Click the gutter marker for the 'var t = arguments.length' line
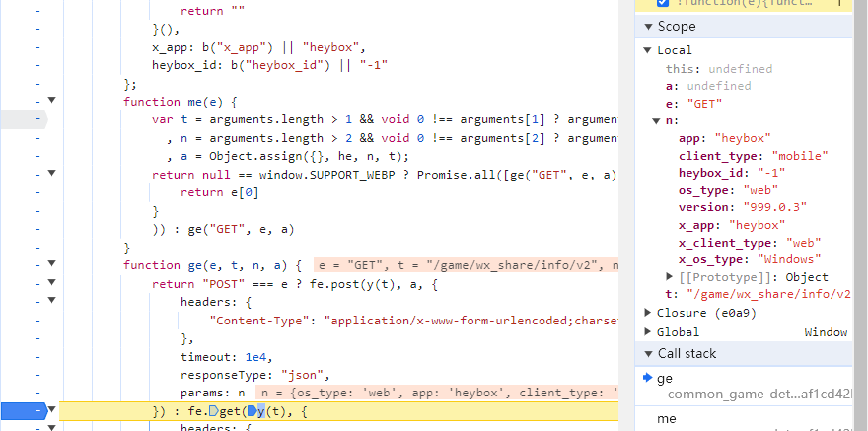This screenshot has width=868, height=431. pos(24,119)
